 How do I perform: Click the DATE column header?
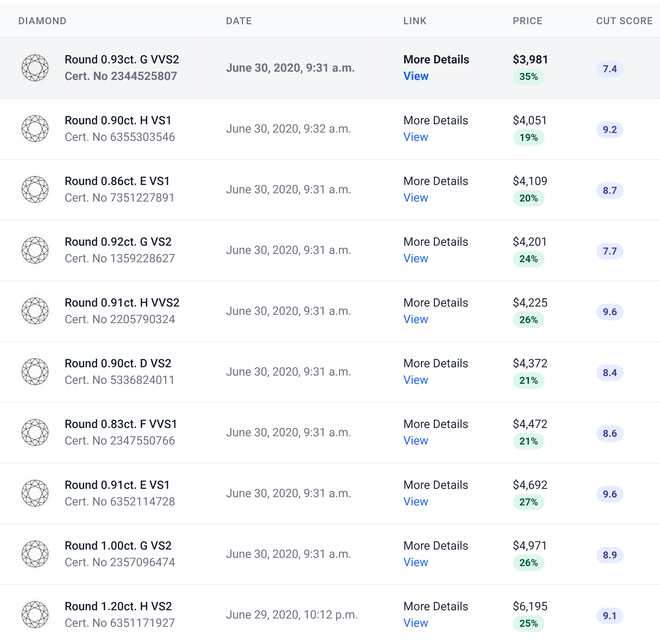pos(239,21)
